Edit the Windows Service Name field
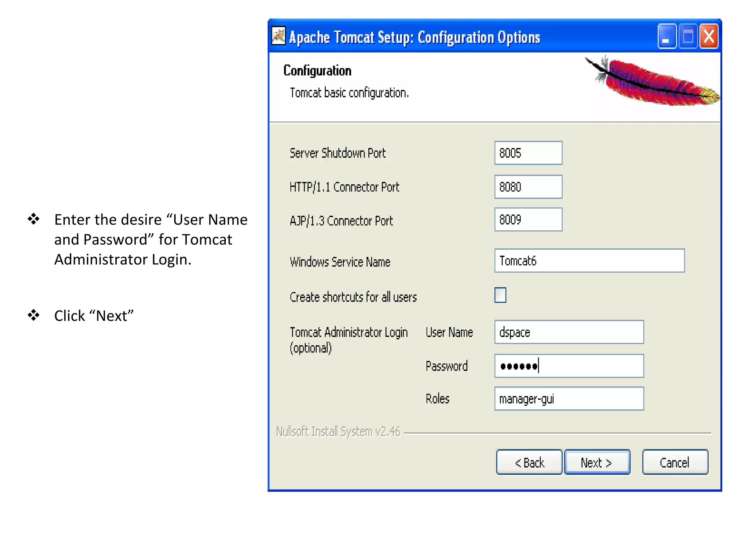 (x=589, y=261)
